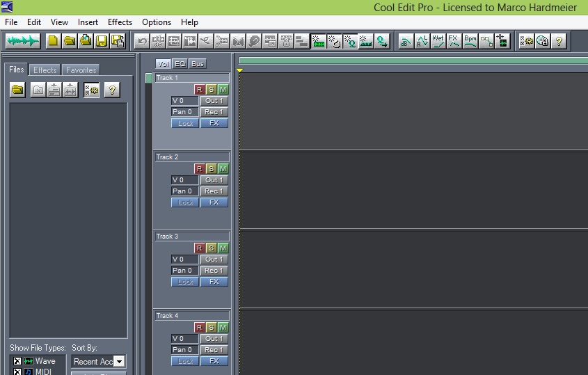Switch to the Favorites tab

81,70
